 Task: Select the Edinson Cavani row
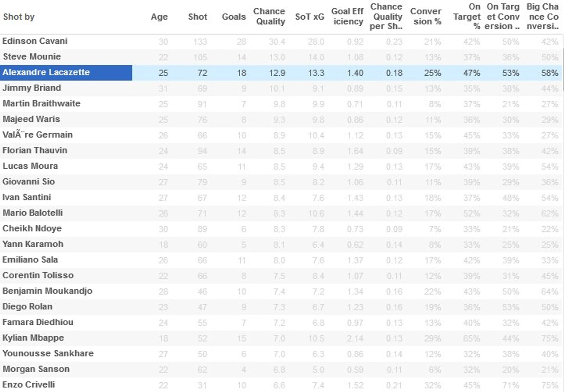coord(35,41)
